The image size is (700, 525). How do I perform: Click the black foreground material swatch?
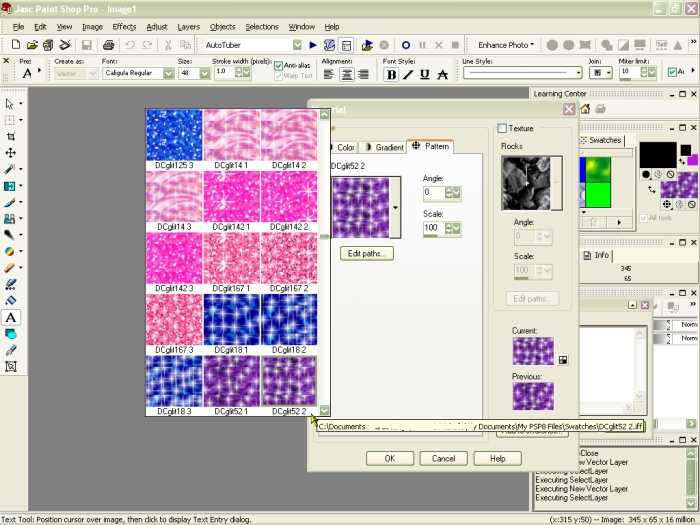pyautogui.click(x=658, y=155)
